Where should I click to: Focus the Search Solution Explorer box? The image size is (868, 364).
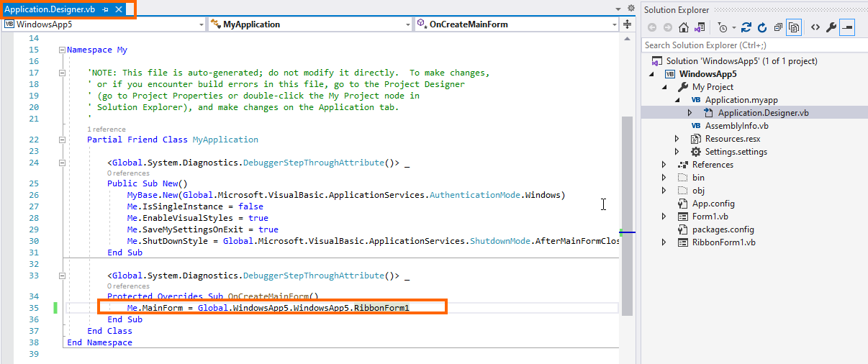click(x=754, y=45)
